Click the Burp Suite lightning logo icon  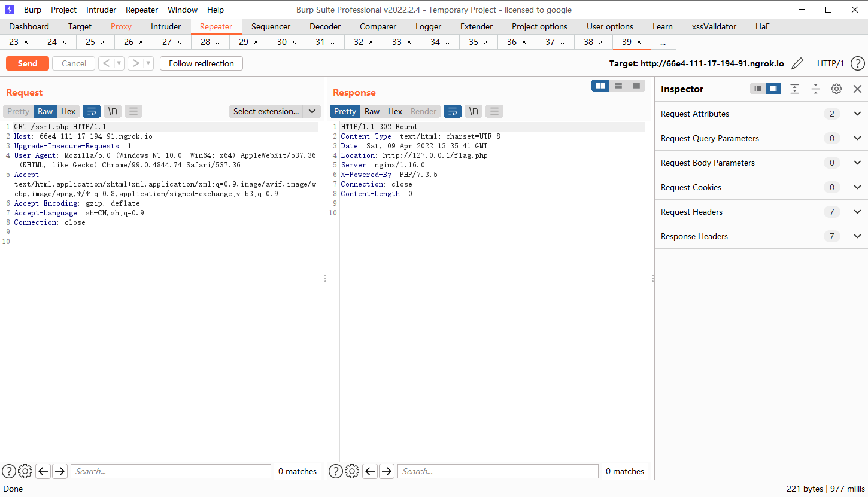[x=9, y=10]
